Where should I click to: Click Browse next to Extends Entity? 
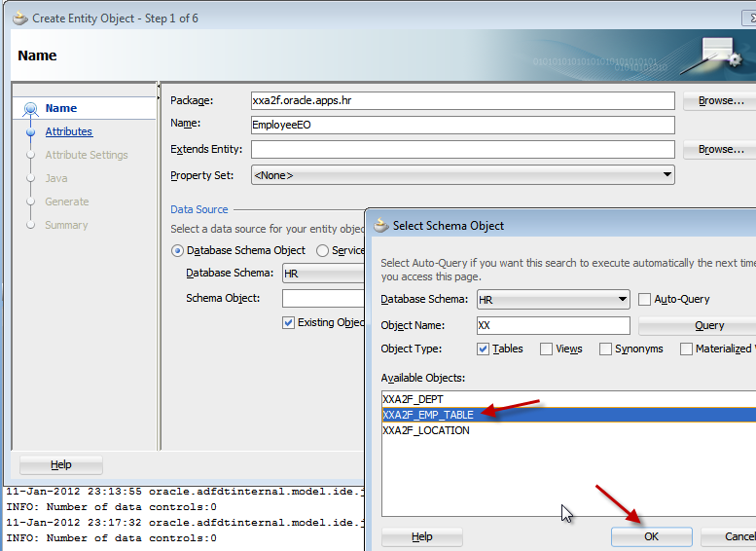click(x=720, y=150)
